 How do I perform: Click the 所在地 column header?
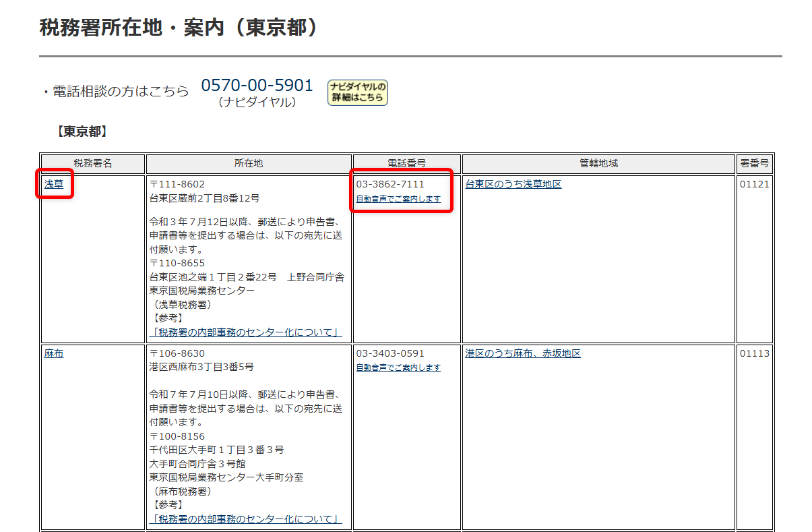point(249,163)
